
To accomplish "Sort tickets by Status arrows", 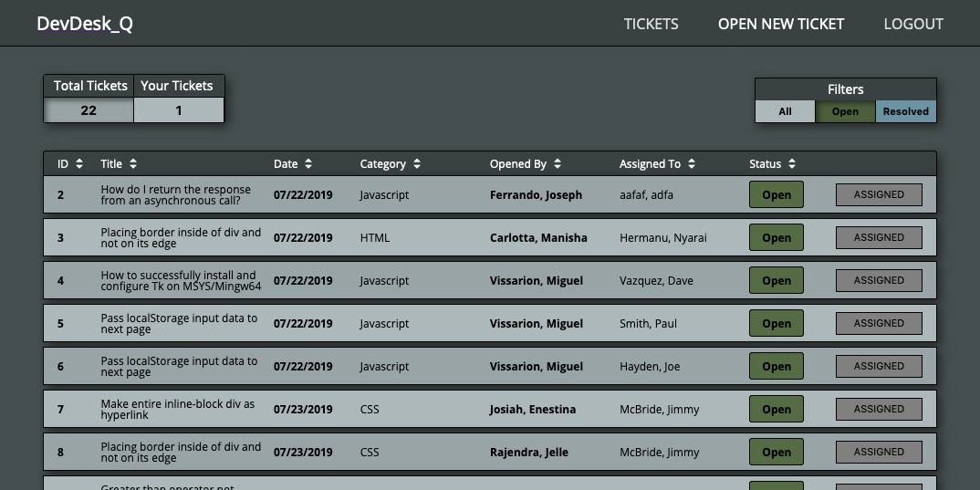I will [x=792, y=163].
